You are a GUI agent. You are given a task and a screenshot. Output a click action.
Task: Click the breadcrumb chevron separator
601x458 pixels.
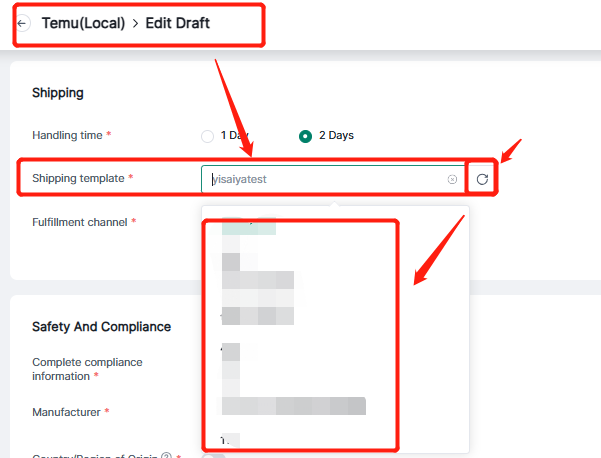133,23
